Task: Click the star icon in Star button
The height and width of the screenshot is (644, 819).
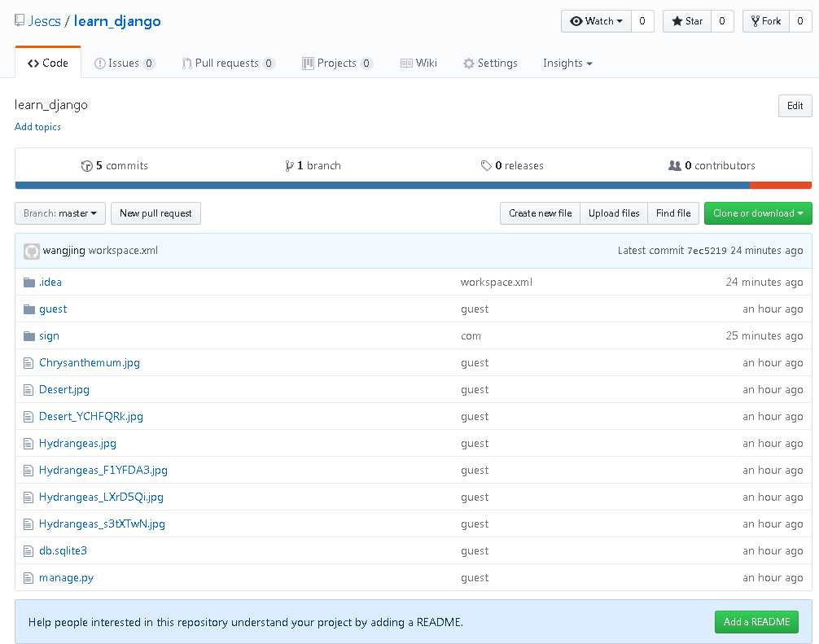Action: pyautogui.click(x=677, y=21)
